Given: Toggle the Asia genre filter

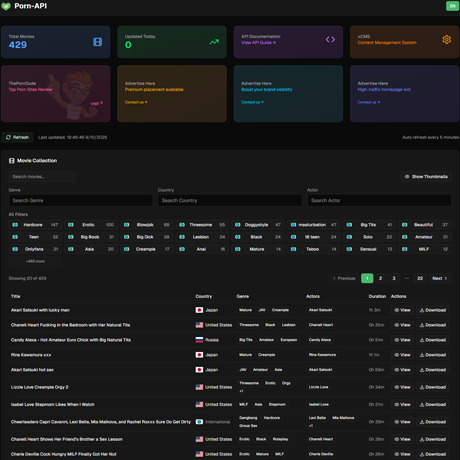Looking at the screenshot, I should pos(91,249).
